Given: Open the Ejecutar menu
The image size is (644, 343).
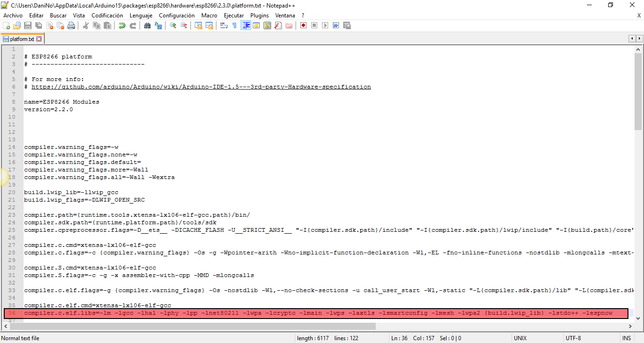Looking at the screenshot, I should 234,16.
